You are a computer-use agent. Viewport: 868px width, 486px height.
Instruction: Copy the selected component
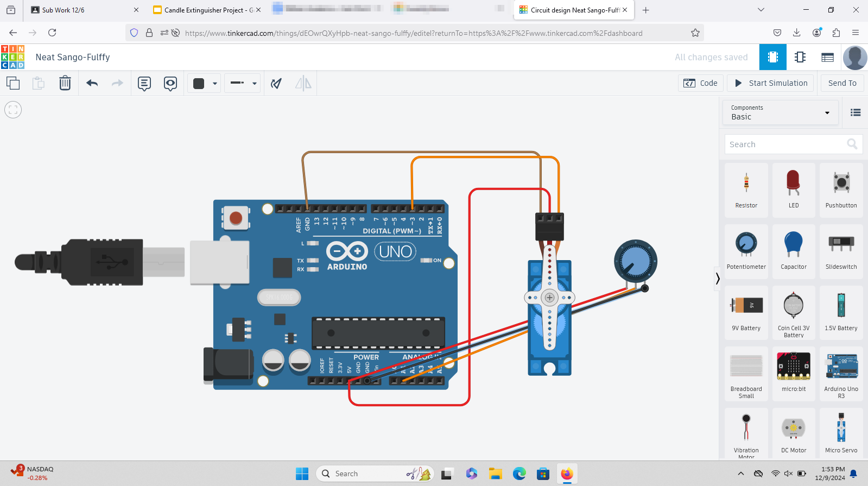coord(13,83)
